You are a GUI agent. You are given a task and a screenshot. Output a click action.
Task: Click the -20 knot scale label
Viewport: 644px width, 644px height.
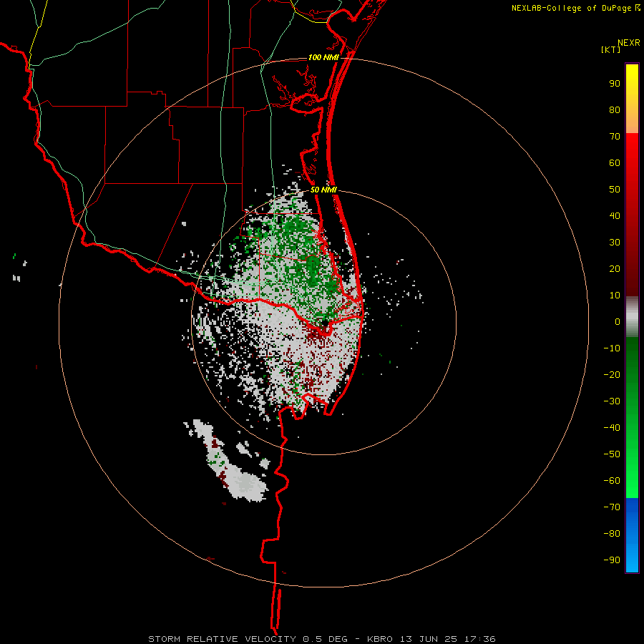tap(612, 374)
